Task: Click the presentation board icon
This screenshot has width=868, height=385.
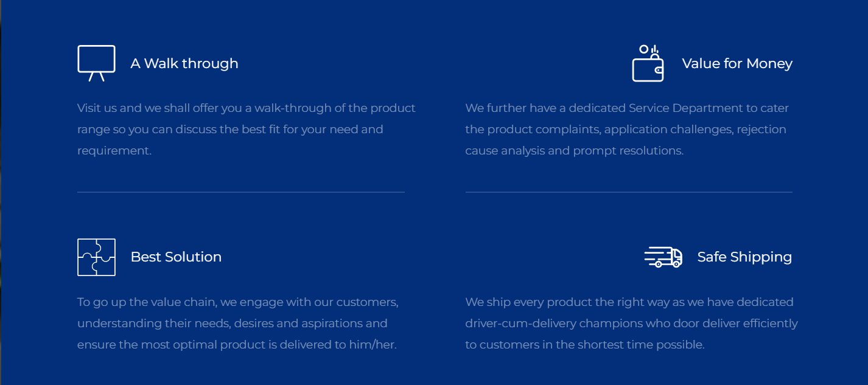Action: (96, 63)
